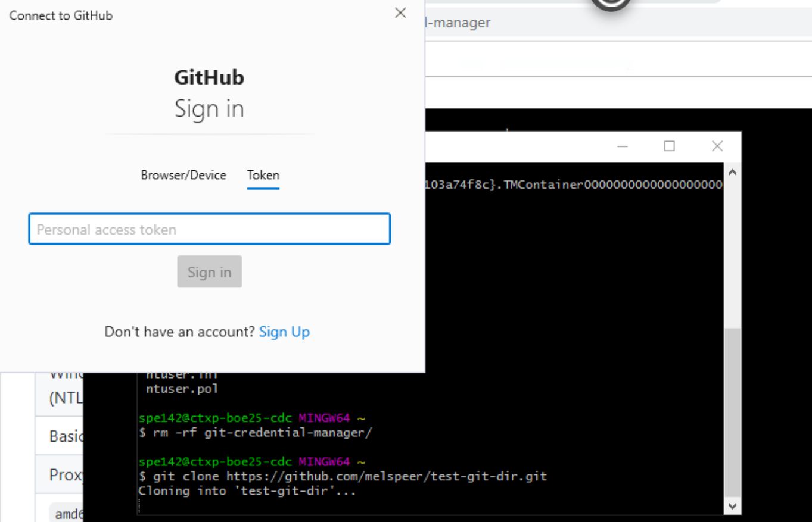Click the GitHub heading in dialog
This screenshot has width=812, height=522.
[x=209, y=78]
